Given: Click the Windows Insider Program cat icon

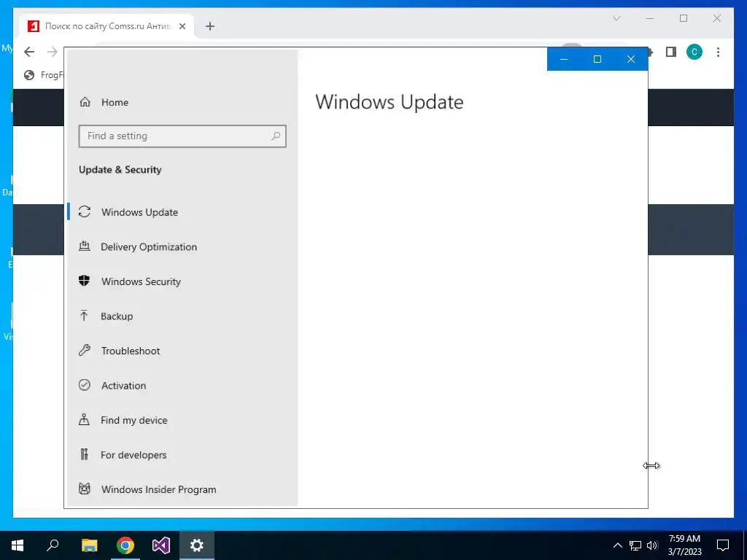Looking at the screenshot, I should (x=85, y=489).
